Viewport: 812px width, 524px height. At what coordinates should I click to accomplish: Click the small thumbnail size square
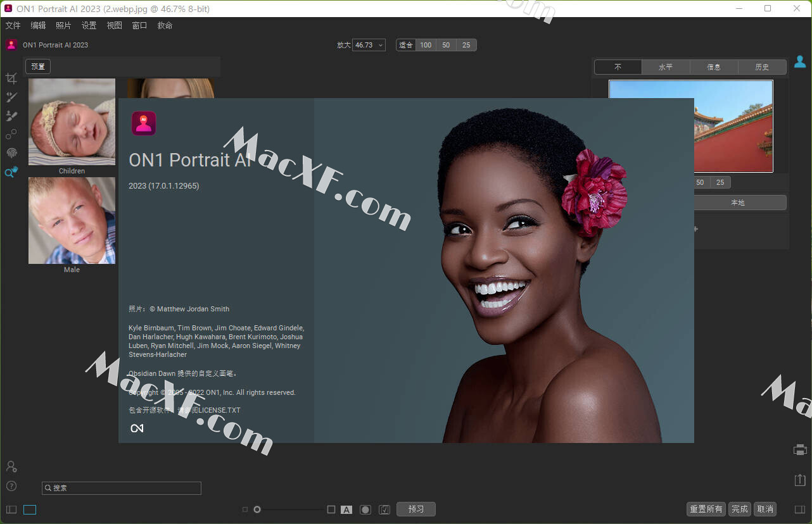point(245,509)
